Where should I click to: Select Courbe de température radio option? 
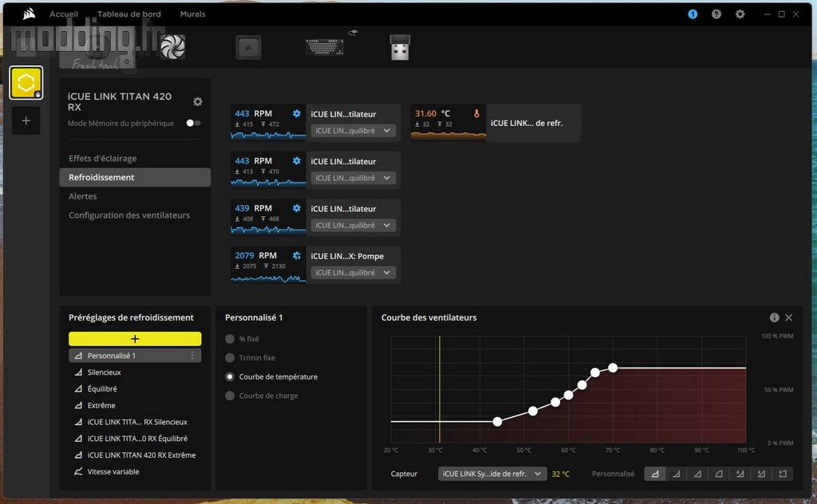230,376
